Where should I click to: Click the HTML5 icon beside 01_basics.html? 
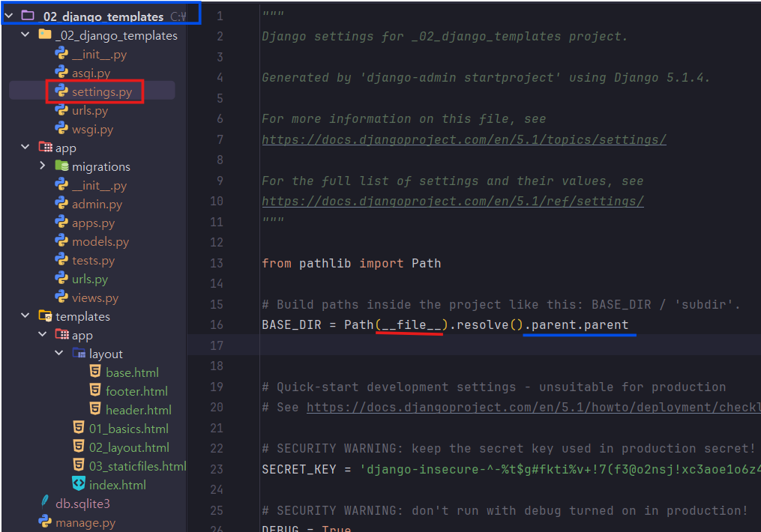pos(79,428)
